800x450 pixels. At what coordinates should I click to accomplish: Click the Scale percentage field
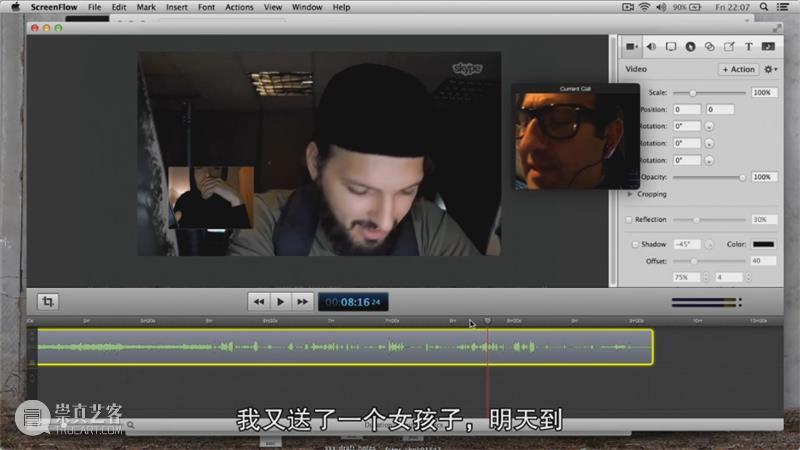[x=763, y=92]
